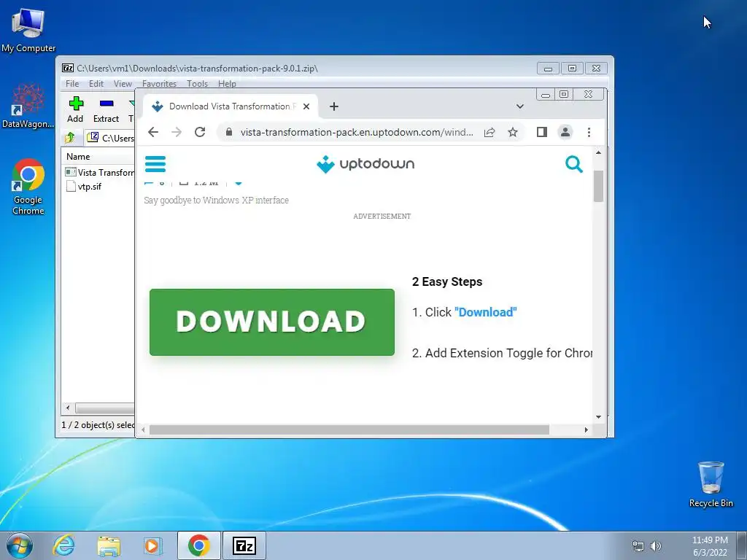Minimize the 7-Zip window
This screenshot has height=560, width=747.
click(x=548, y=69)
